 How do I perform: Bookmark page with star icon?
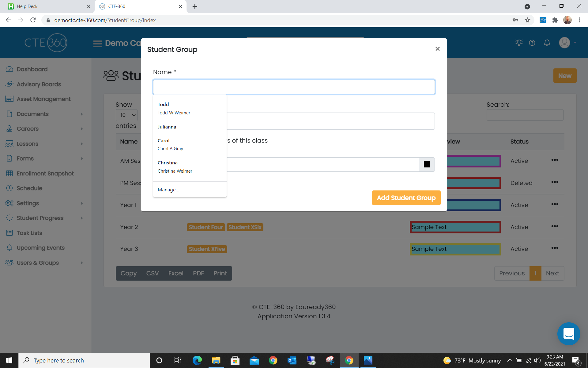pos(527,20)
